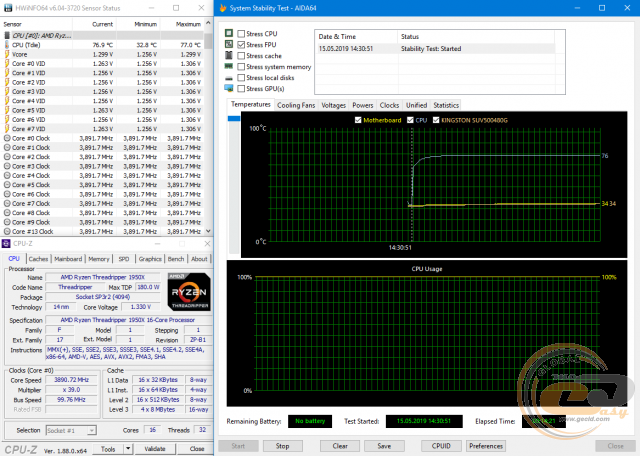Click the AIDA64 flame title icon
Screen dimensions: 640x456
click(x=223, y=8)
